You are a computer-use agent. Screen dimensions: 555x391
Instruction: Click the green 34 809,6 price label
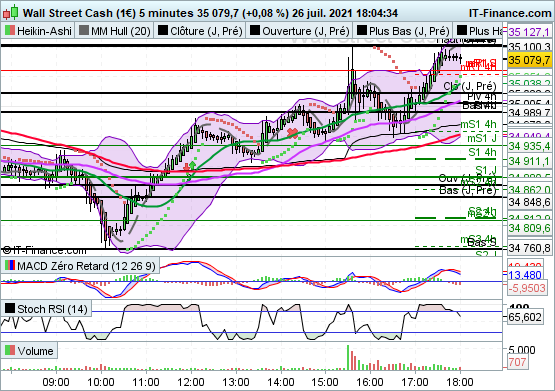529,228
